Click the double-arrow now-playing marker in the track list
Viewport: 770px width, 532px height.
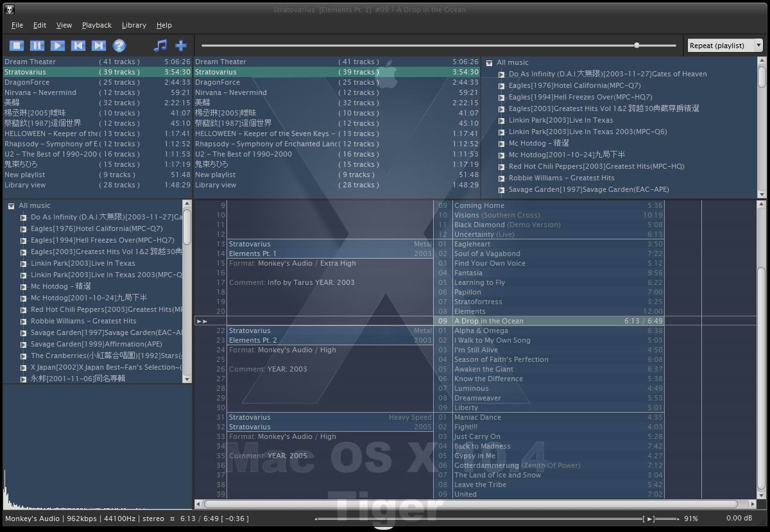click(x=201, y=321)
